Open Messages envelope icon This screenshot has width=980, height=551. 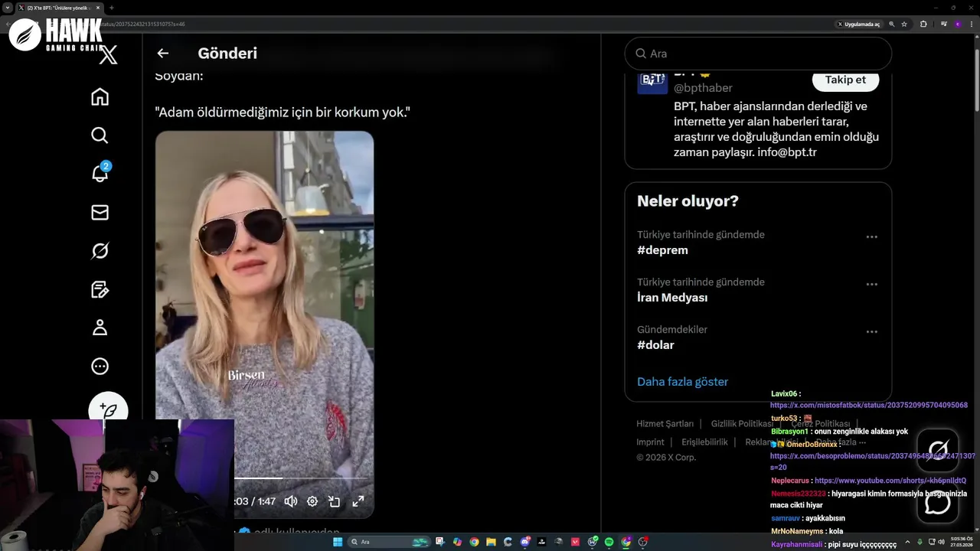pyautogui.click(x=100, y=212)
